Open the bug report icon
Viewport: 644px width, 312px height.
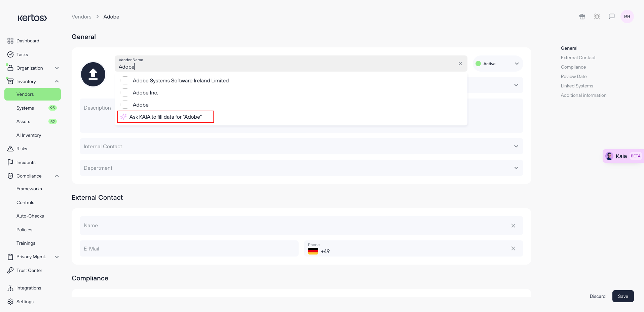(597, 16)
